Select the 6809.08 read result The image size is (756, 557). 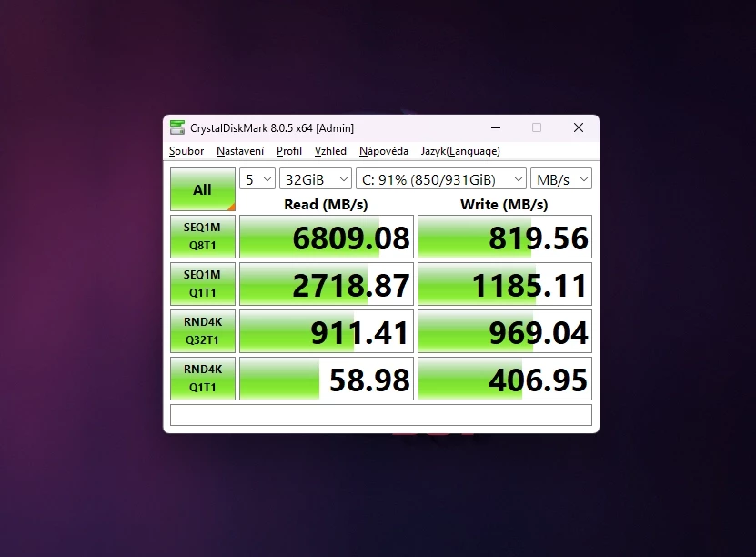click(327, 237)
